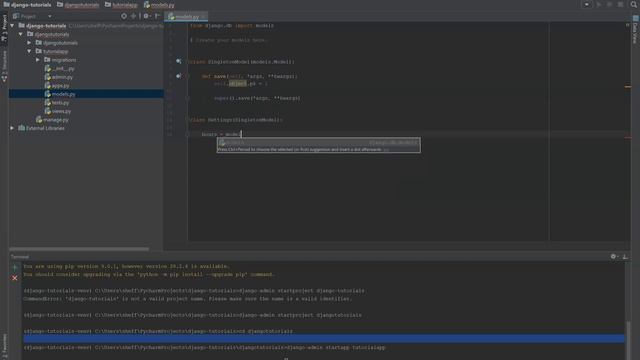Click the 'cd djangotutorials' terminal command line
640x360 pixels.
coord(158,331)
